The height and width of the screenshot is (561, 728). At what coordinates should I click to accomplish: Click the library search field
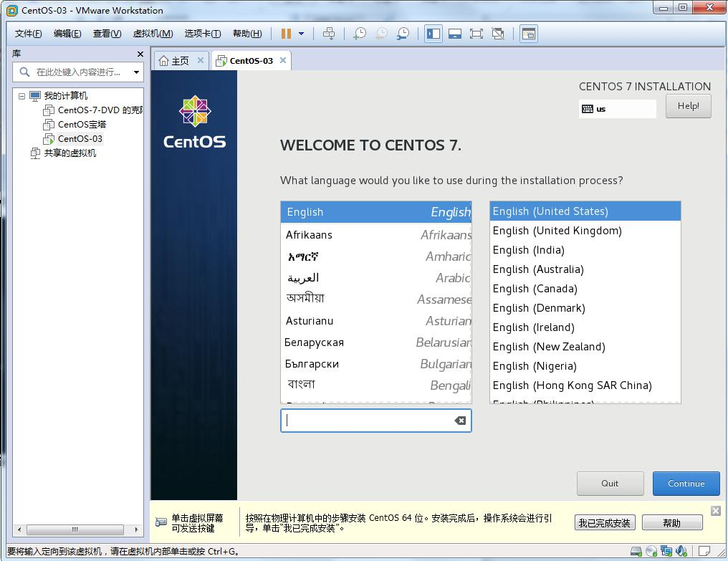pyautogui.click(x=77, y=72)
